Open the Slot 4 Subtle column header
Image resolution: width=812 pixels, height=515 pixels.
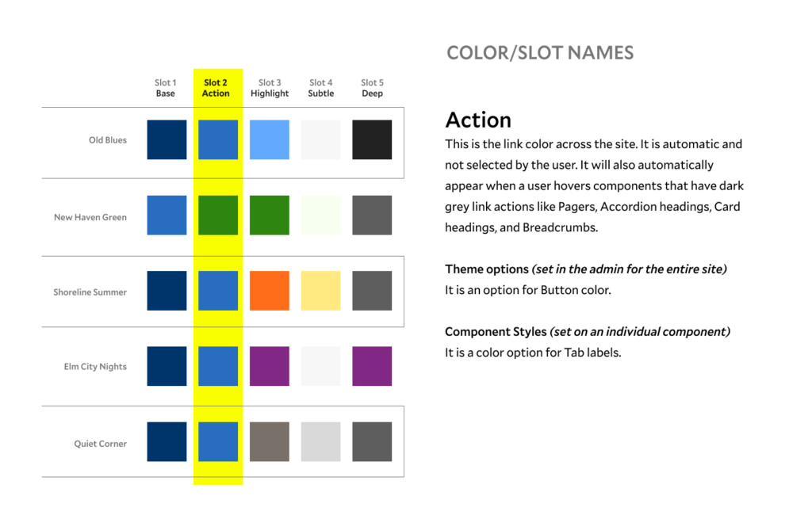pos(321,88)
